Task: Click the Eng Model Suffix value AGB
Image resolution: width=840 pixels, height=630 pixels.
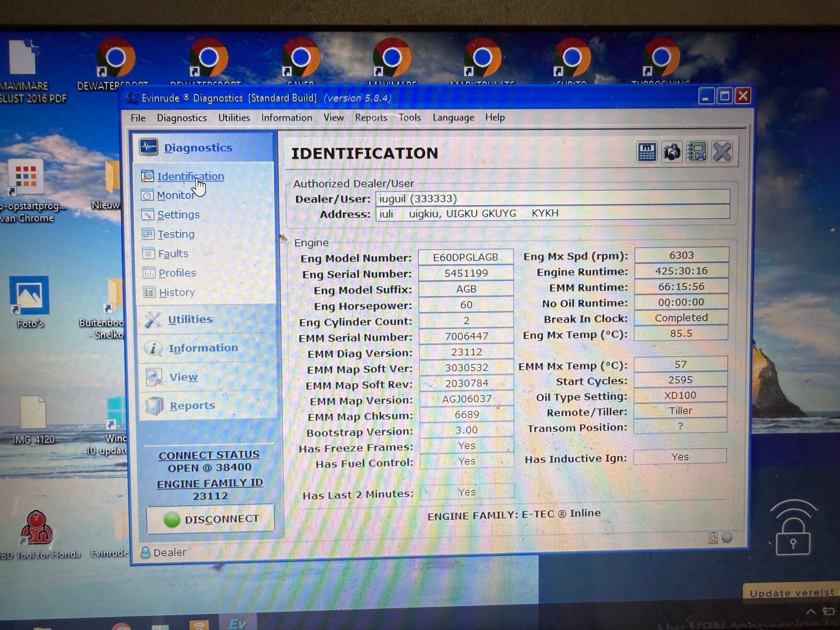Action: click(x=466, y=289)
